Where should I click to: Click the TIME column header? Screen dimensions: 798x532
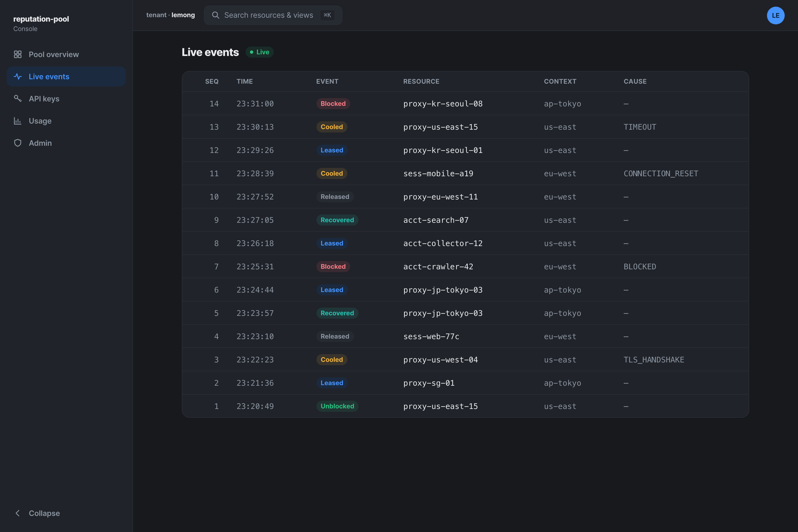[245, 81]
